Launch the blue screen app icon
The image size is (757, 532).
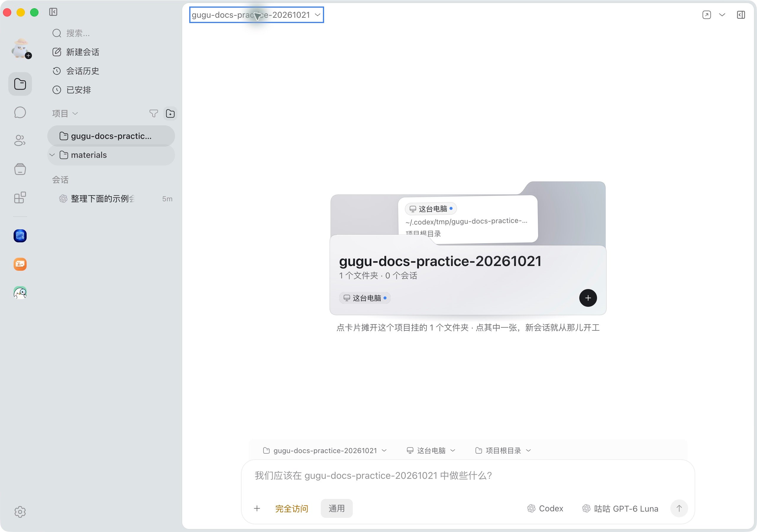[20, 236]
